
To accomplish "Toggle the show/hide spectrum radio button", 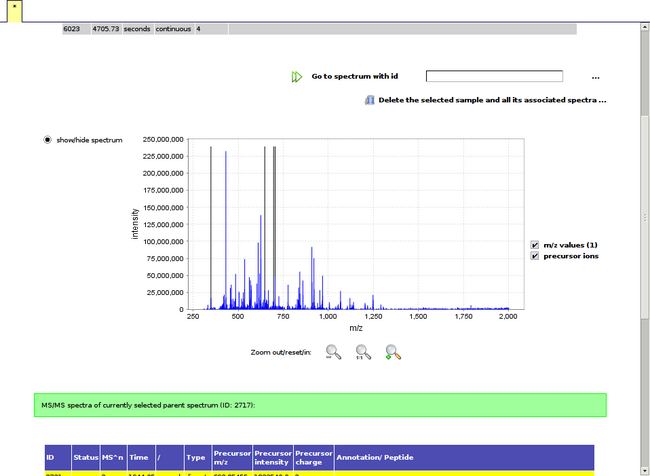I will [47, 140].
